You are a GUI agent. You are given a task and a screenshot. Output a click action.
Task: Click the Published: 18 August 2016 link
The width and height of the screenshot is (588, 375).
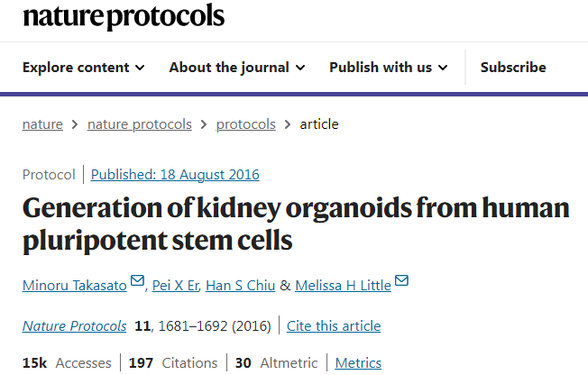[175, 175]
